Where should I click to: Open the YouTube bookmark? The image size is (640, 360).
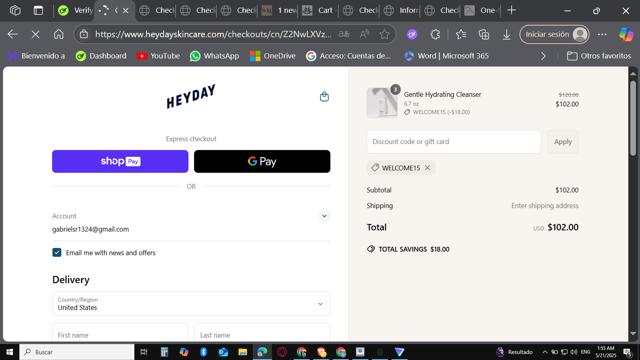158,56
